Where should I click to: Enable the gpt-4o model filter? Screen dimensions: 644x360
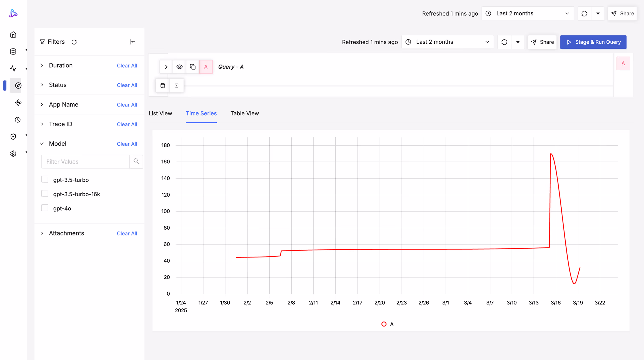tap(45, 208)
